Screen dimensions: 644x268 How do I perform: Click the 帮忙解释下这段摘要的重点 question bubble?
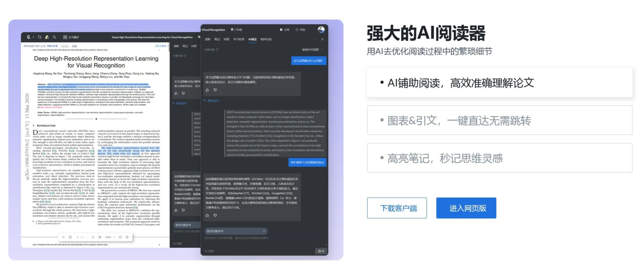coord(307,163)
